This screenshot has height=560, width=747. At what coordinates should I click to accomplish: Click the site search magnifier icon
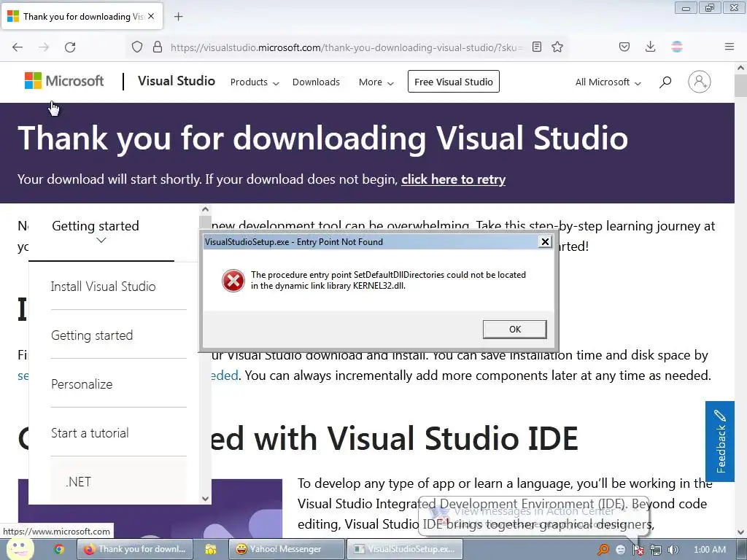pos(665,82)
